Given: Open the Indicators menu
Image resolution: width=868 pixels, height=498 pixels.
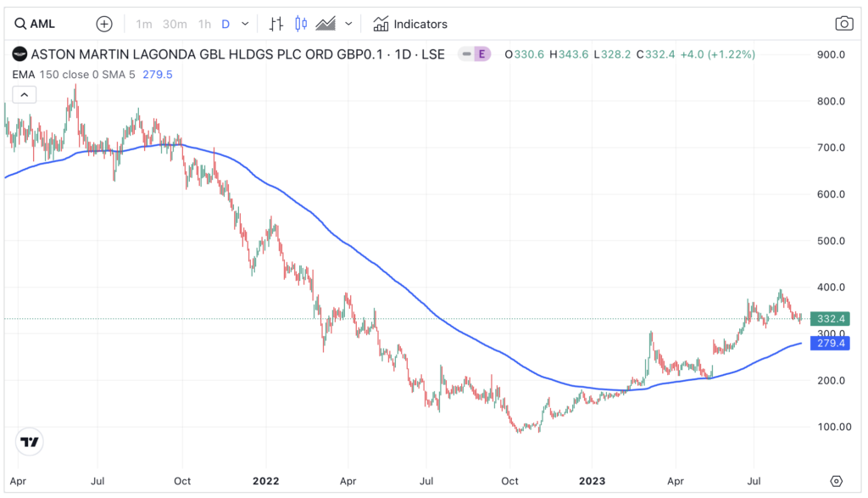Looking at the screenshot, I should pyautogui.click(x=409, y=24).
